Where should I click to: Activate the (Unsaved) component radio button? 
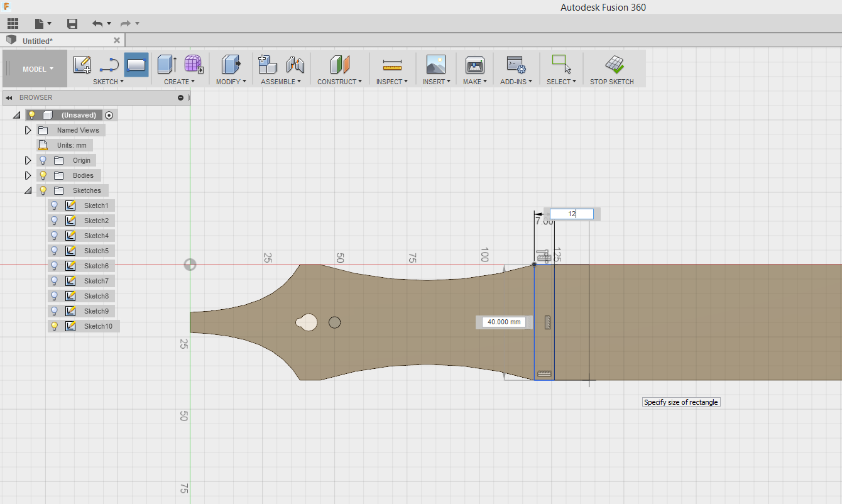click(x=109, y=115)
